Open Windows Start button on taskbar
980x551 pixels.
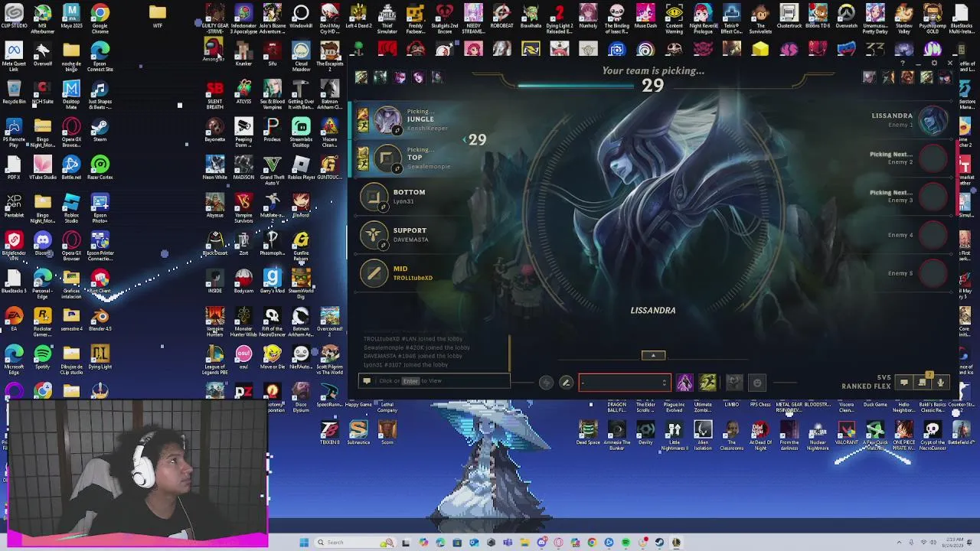click(303, 543)
